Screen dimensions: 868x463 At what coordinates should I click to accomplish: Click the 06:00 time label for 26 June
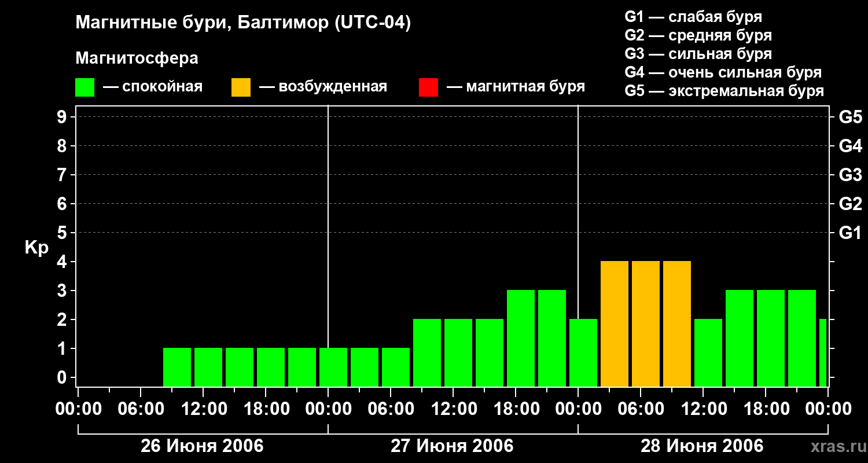click(x=141, y=409)
